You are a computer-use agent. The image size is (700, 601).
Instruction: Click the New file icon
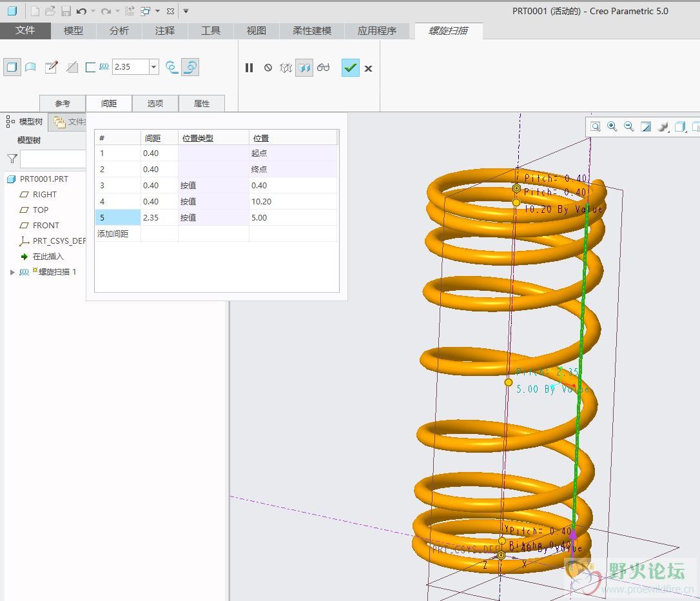(35, 11)
